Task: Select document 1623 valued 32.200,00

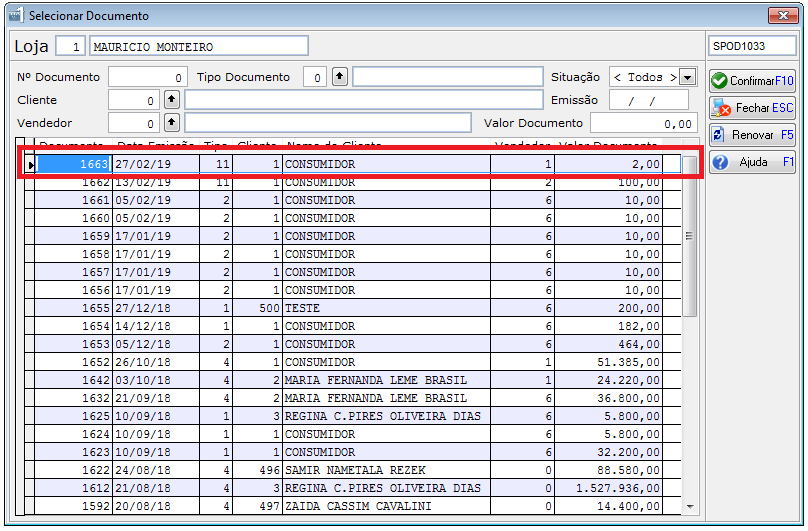Action: pyautogui.click(x=353, y=452)
